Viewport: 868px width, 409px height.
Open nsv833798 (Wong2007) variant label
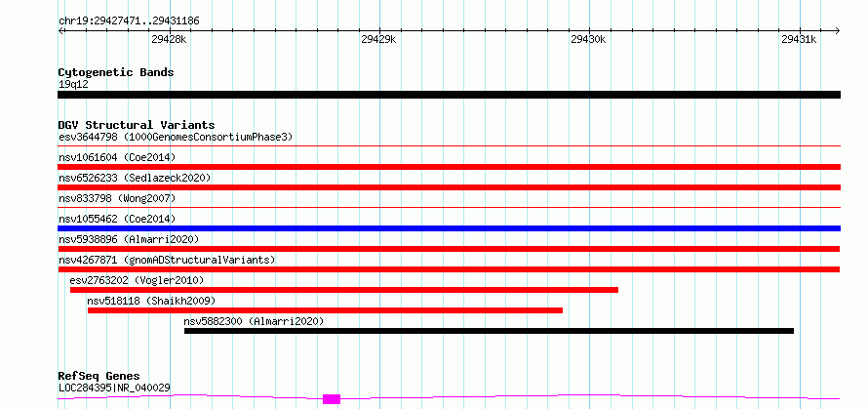[x=117, y=198]
